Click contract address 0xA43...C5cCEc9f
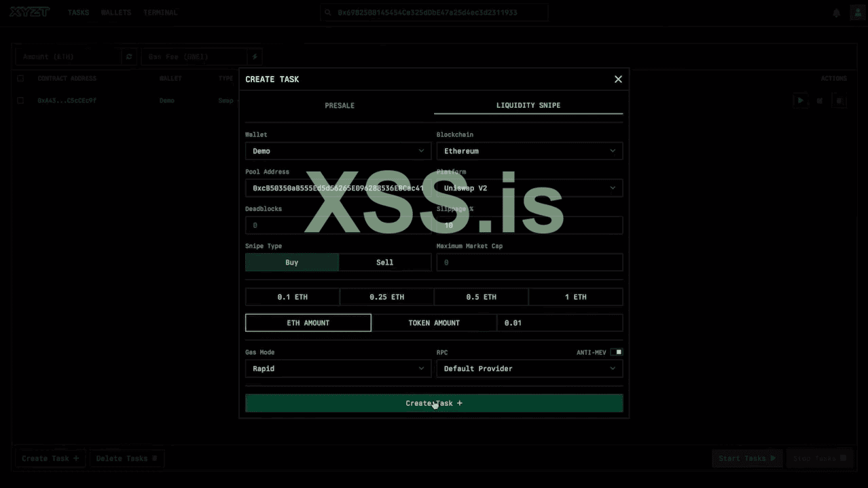Image resolution: width=868 pixels, height=488 pixels. point(67,100)
